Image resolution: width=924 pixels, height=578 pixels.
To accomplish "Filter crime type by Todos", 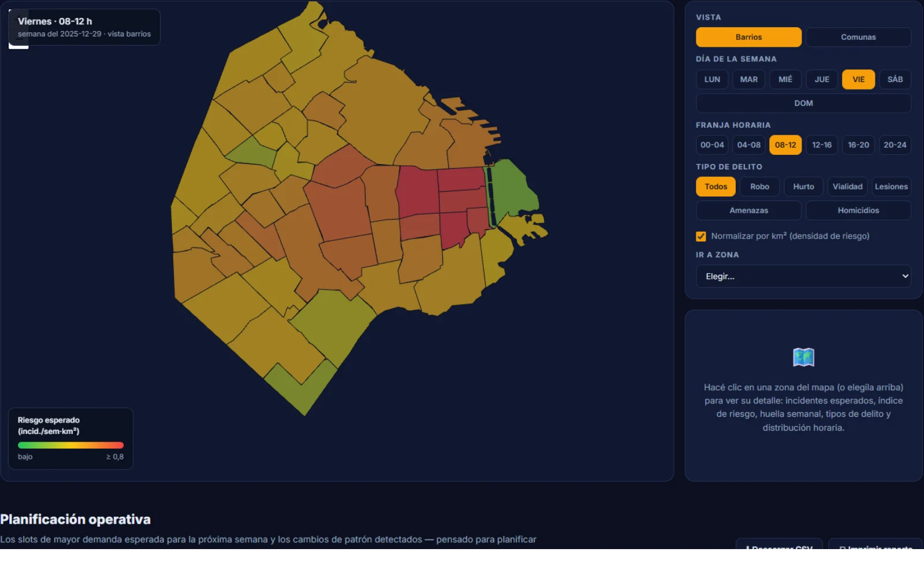I will (716, 187).
